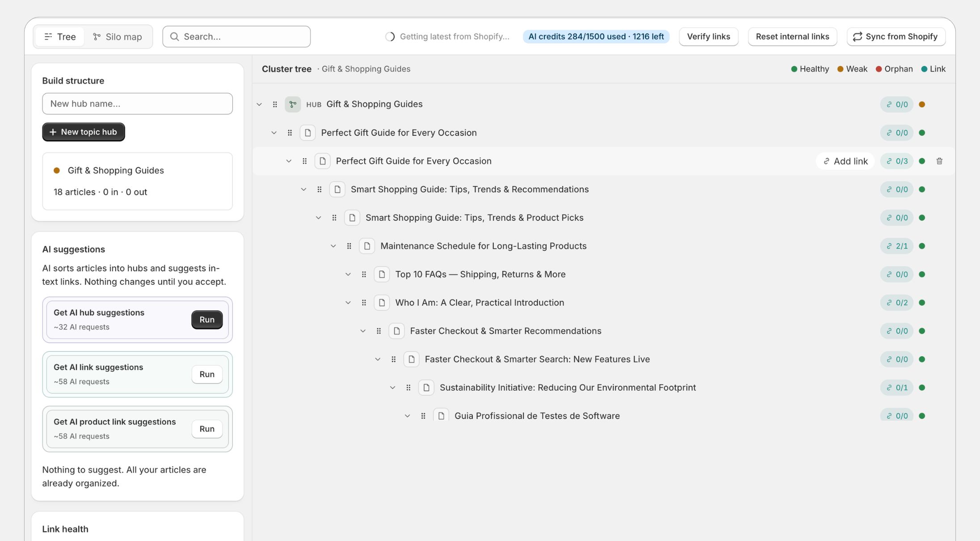
Task: Select Who I Am: A Clear, Practical Introduction
Action: coord(479,303)
